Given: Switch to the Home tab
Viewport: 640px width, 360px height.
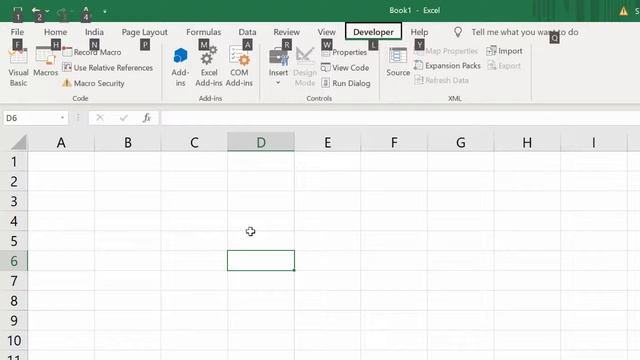Looking at the screenshot, I should (x=56, y=32).
